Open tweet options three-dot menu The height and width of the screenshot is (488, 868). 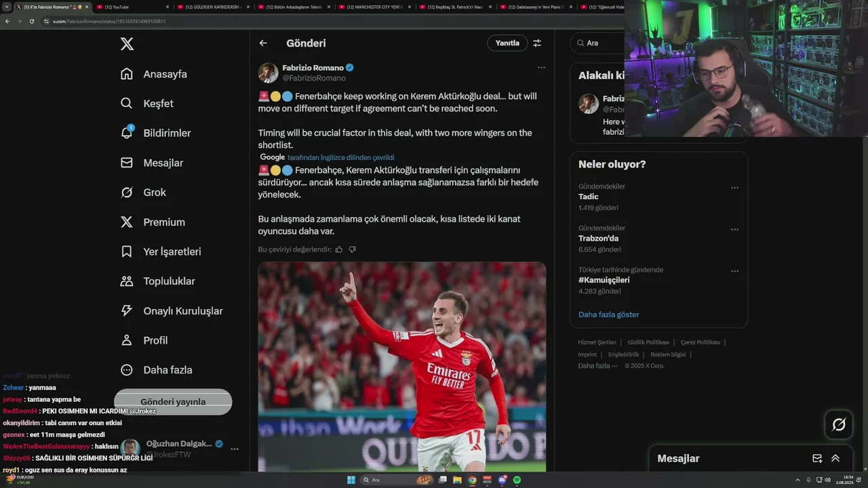(541, 67)
